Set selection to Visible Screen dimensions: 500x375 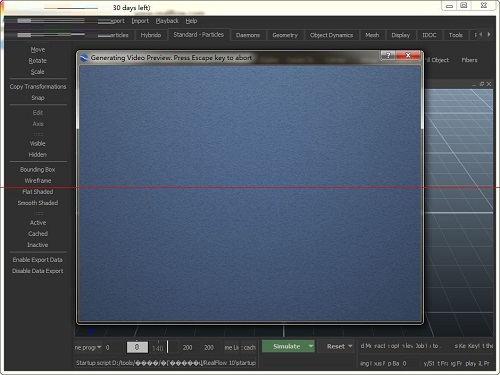[38, 144]
